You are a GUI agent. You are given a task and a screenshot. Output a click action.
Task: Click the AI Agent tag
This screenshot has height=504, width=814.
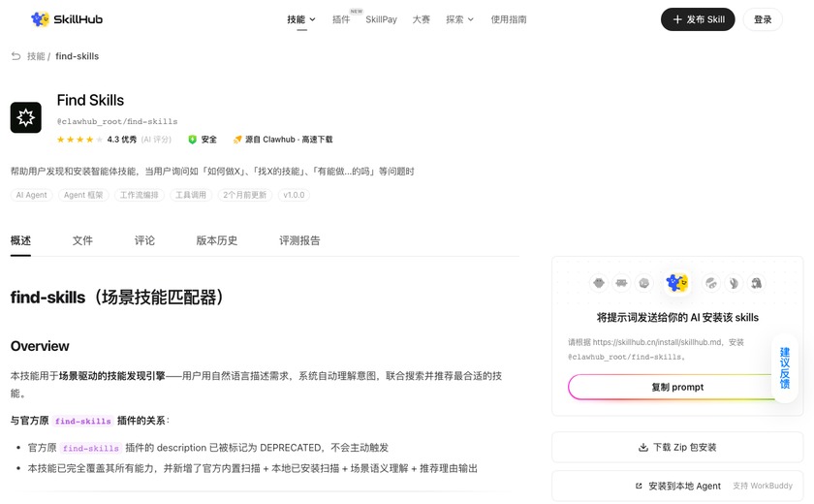pos(31,195)
